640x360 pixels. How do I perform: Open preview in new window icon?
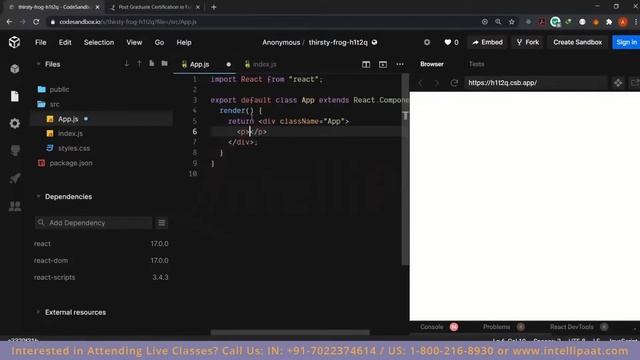tap(635, 83)
